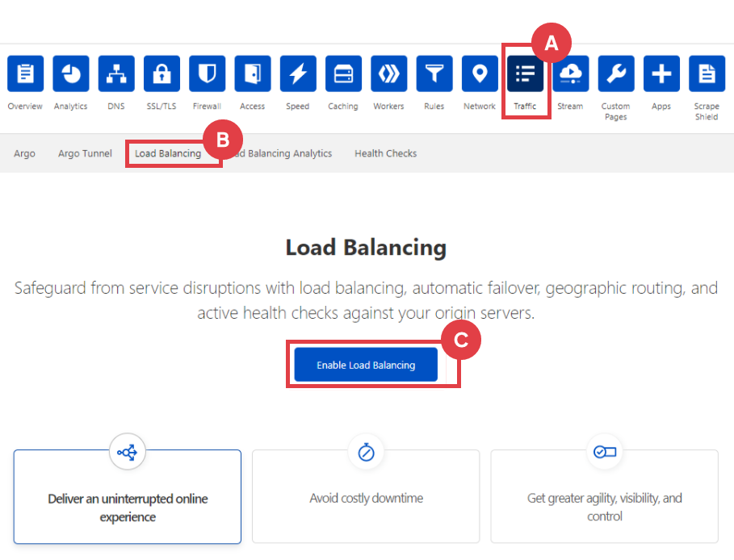
Task: Select the Access door icon
Action: (x=253, y=74)
